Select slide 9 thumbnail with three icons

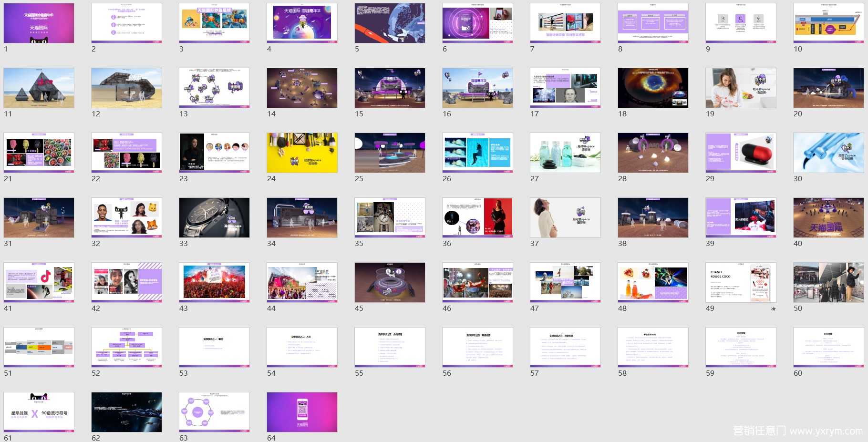741,23
